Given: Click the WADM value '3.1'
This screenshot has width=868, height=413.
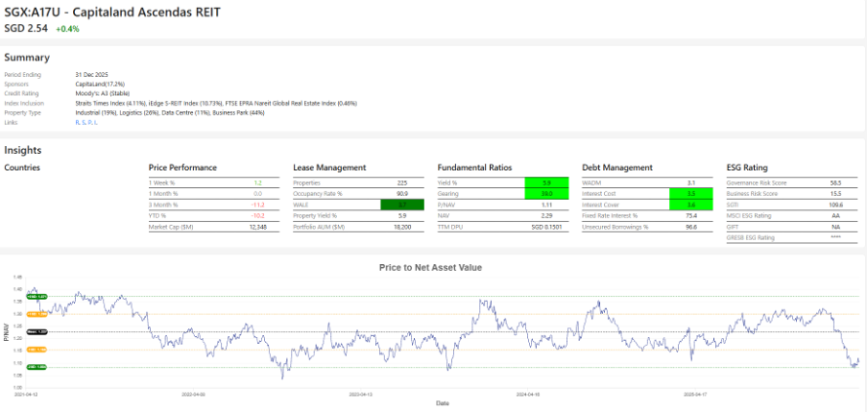Looking at the screenshot, I should [x=691, y=182].
